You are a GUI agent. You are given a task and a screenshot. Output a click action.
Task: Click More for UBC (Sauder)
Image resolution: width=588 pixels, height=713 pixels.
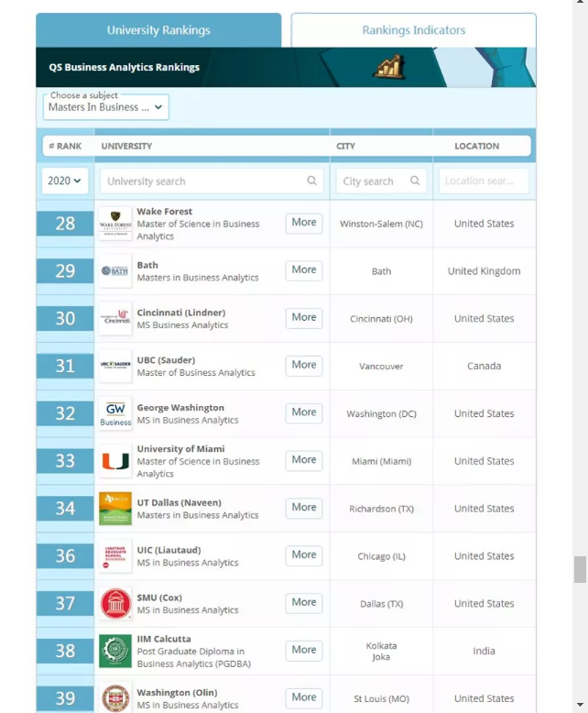pos(304,365)
